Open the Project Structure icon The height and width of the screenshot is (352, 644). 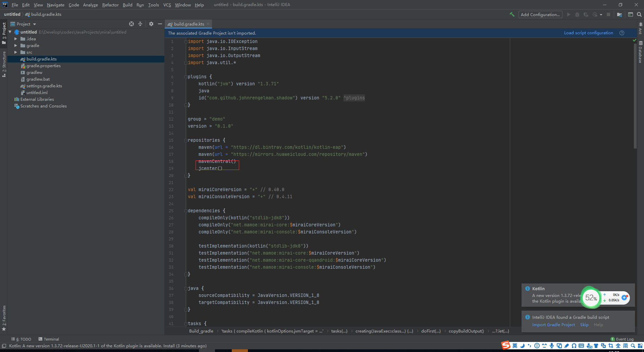point(620,14)
